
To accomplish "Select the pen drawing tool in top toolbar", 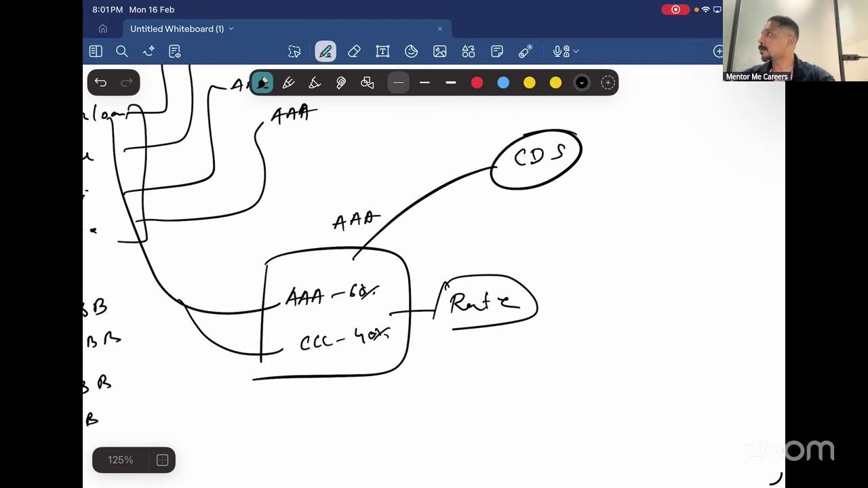I will pyautogui.click(x=325, y=52).
